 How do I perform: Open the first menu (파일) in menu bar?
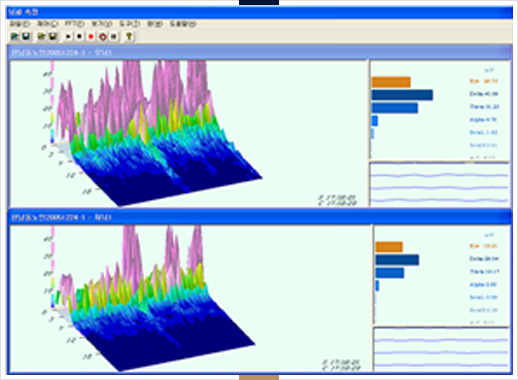20,24
